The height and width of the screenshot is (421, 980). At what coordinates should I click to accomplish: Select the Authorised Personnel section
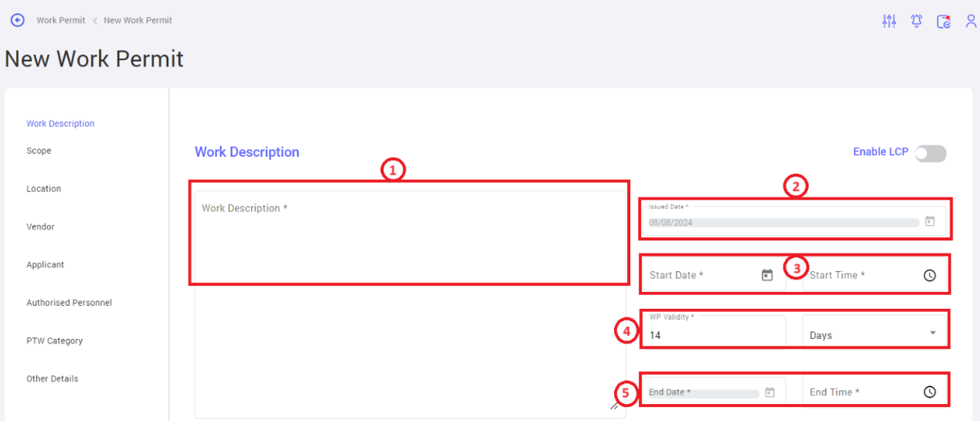click(69, 303)
